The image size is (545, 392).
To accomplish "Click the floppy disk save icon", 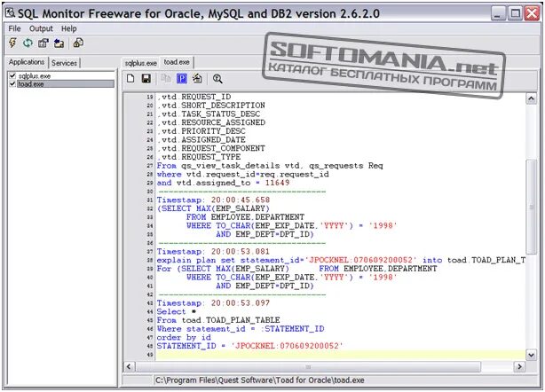I will click(146, 78).
